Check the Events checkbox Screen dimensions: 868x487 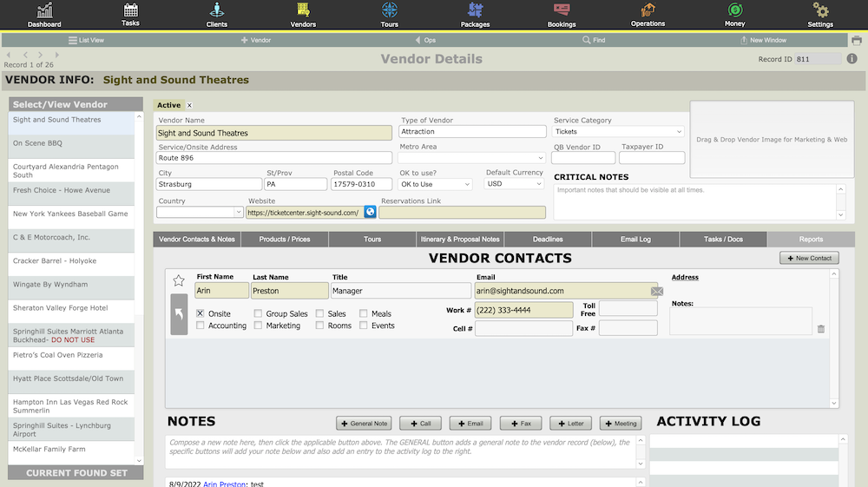click(x=363, y=326)
